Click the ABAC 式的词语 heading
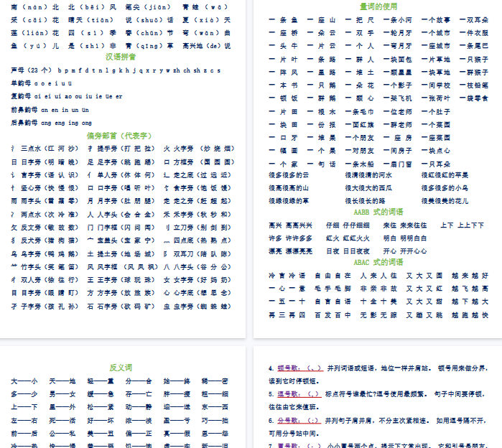Image resolution: width=502 pixels, height=448 pixels. tap(378, 263)
